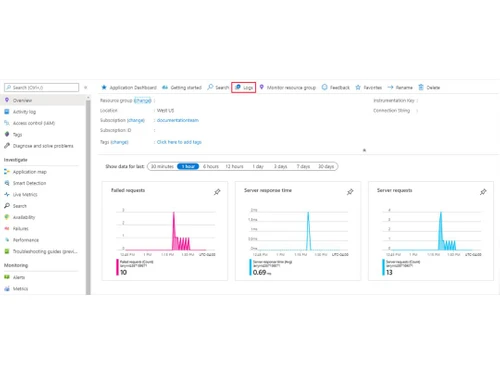Click the 0.69 ms response value
This screenshot has width=500, height=375.
click(x=262, y=272)
